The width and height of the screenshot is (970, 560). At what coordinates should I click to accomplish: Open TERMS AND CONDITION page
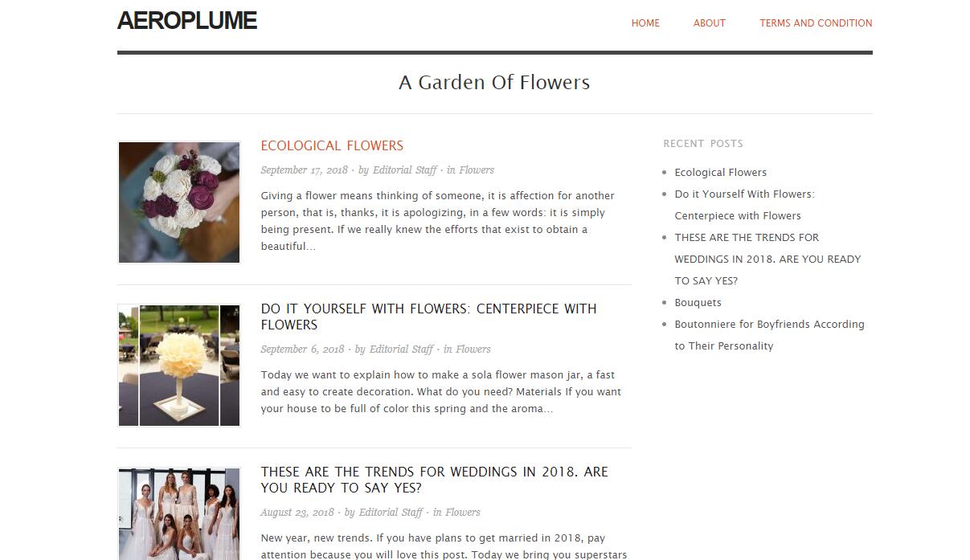pos(816,23)
